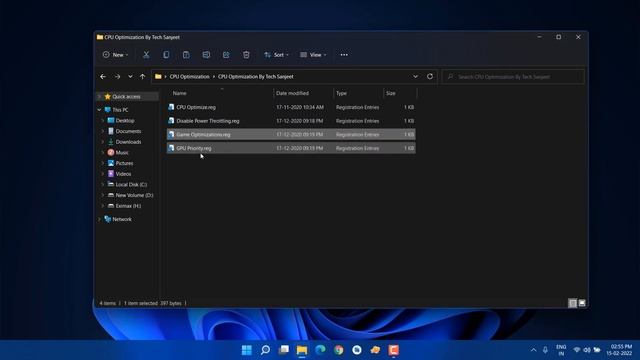Select Network in sidebar
Viewport: 640px width, 360px height.
pyautogui.click(x=122, y=219)
